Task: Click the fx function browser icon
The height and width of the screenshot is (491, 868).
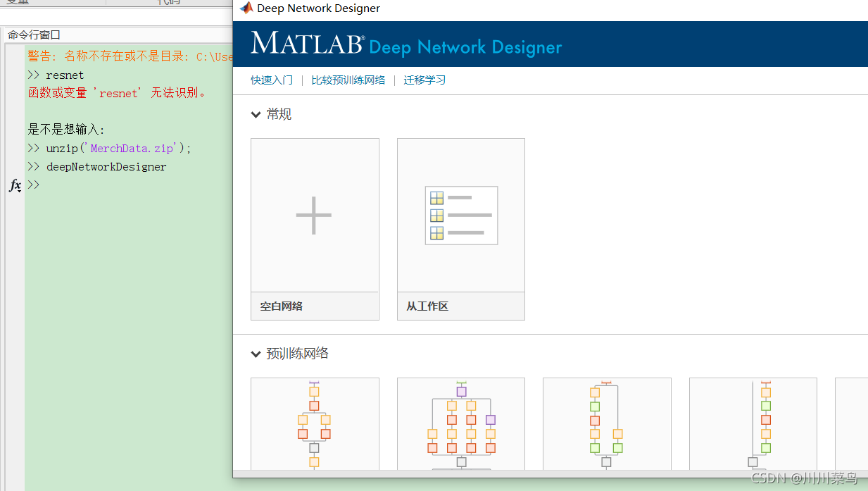Action: point(15,185)
